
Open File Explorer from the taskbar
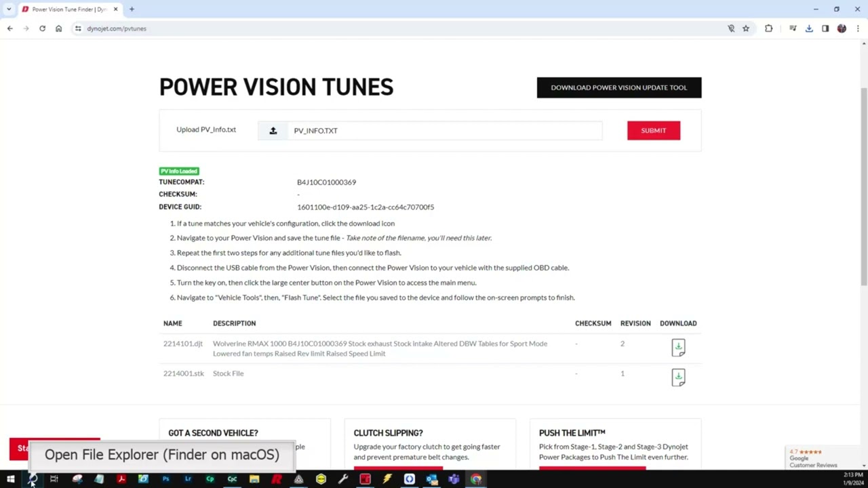point(254,479)
